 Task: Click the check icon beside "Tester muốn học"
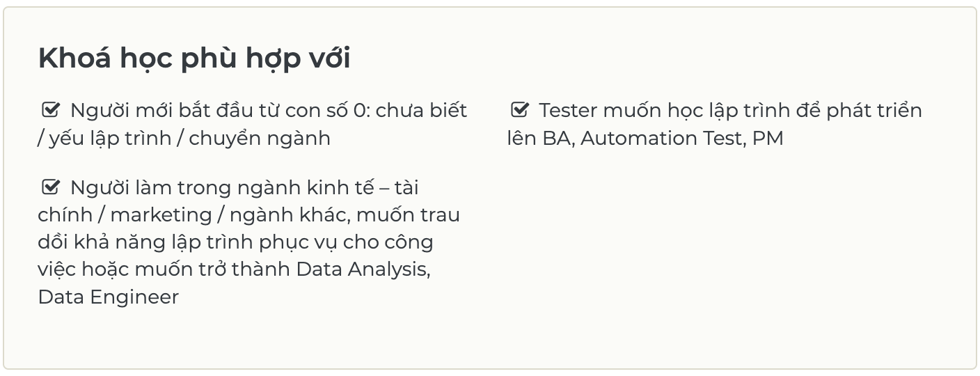(519, 110)
